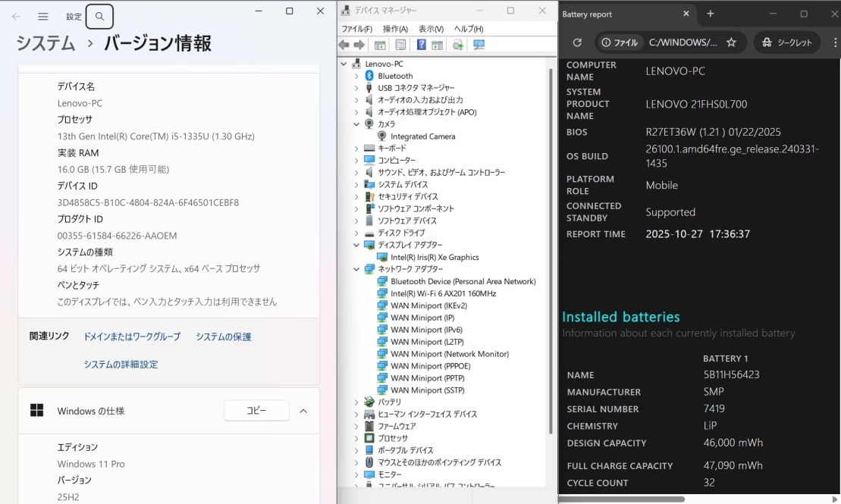The image size is (841, 504).
Task: Open new browser tab with plus
Action: pos(711,14)
